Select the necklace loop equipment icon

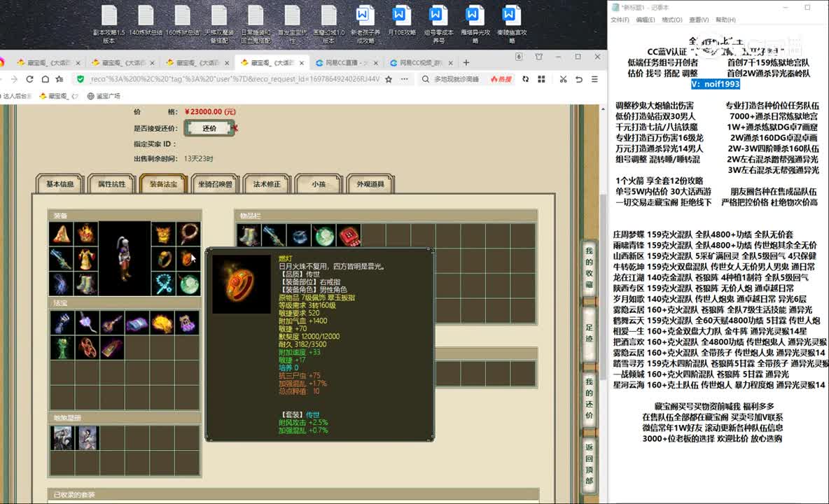[189, 234]
